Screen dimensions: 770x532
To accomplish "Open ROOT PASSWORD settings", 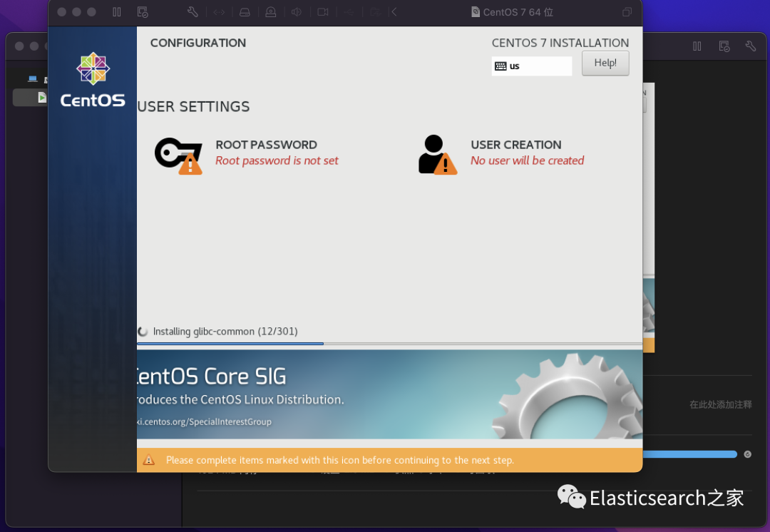I will 247,155.
